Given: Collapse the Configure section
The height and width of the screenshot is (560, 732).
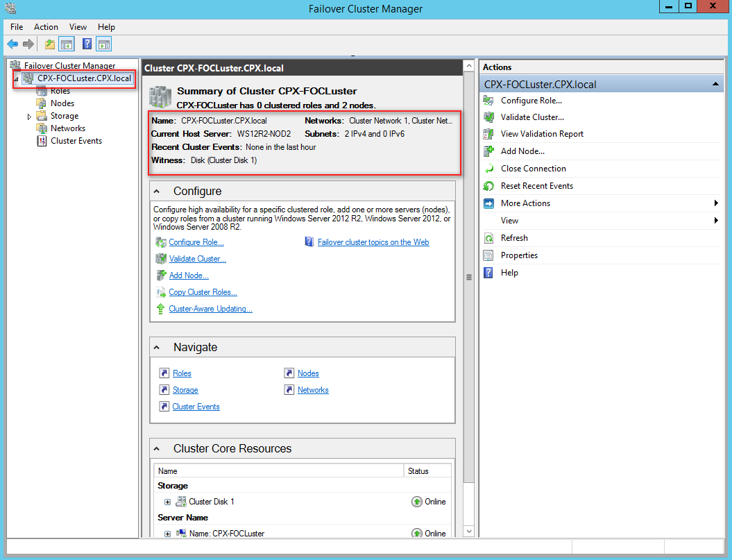Looking at the screenshot, I should pos(157,191).
